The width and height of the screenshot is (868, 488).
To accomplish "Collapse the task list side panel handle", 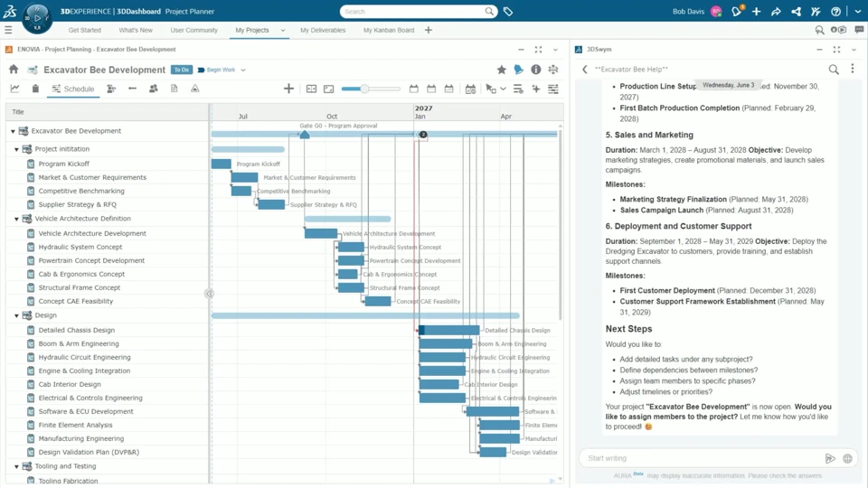I will click(209, 294).
